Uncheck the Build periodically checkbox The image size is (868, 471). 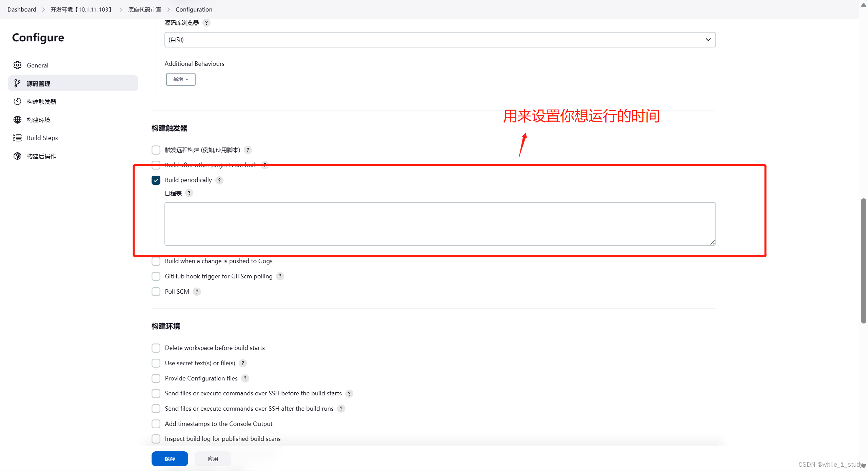156,180
